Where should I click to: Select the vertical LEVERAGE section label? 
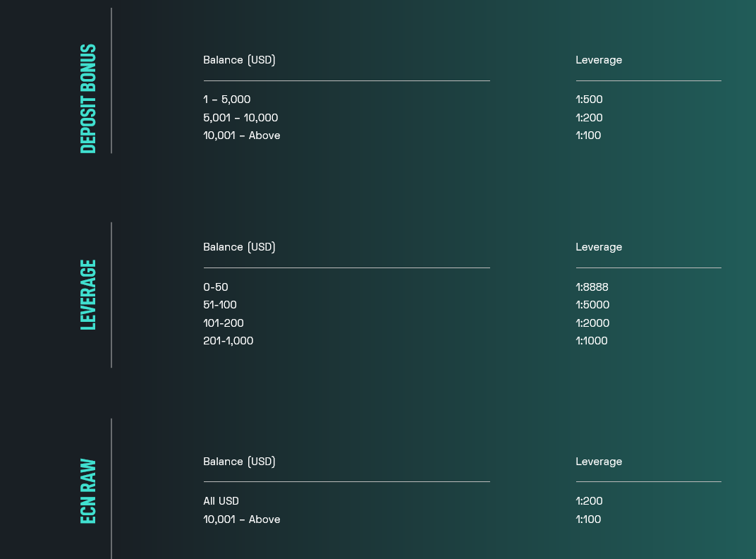(x=88, y=294)
